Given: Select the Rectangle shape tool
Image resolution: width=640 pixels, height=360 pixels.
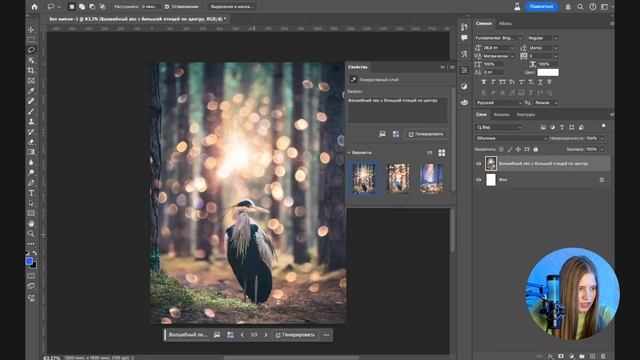Looking at the screenshot, I should pyautogui.click(x=31, y=213).
